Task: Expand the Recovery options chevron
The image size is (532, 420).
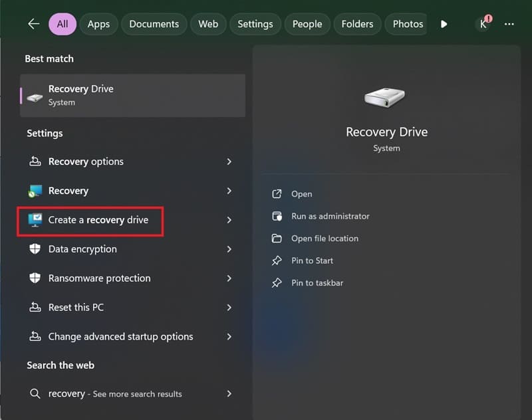Action: pyautogui.click(x=229, y=161)
